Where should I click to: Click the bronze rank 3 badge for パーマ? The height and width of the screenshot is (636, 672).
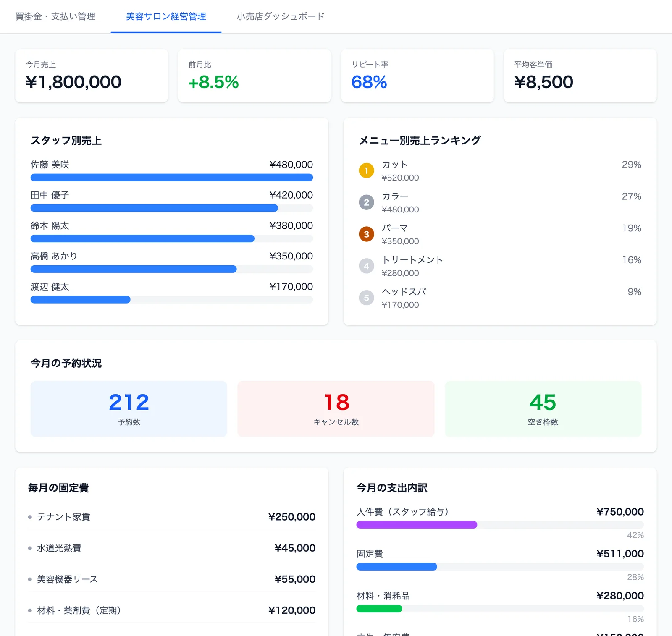tap(366, 234)
